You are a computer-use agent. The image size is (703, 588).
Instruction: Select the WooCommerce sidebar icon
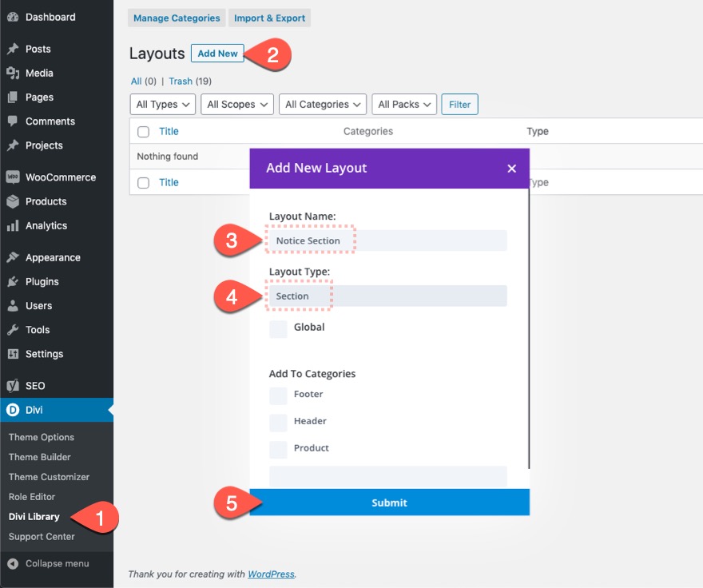click(x=14, y=177)
